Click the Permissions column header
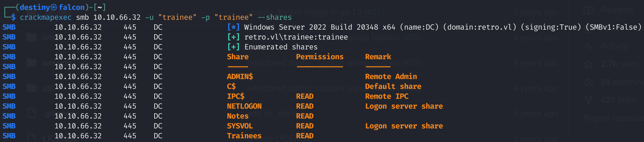Viewport: 644px width, 142px height. [x=320, y=57]
